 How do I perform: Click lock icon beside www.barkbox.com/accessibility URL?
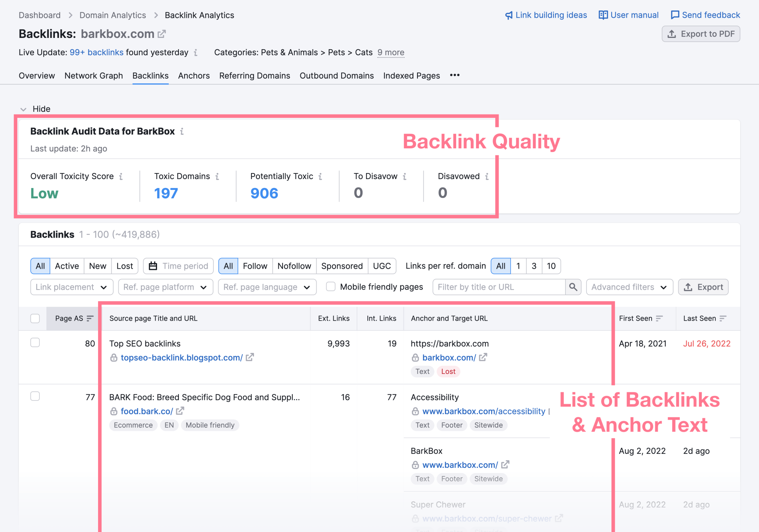(415, 411)
